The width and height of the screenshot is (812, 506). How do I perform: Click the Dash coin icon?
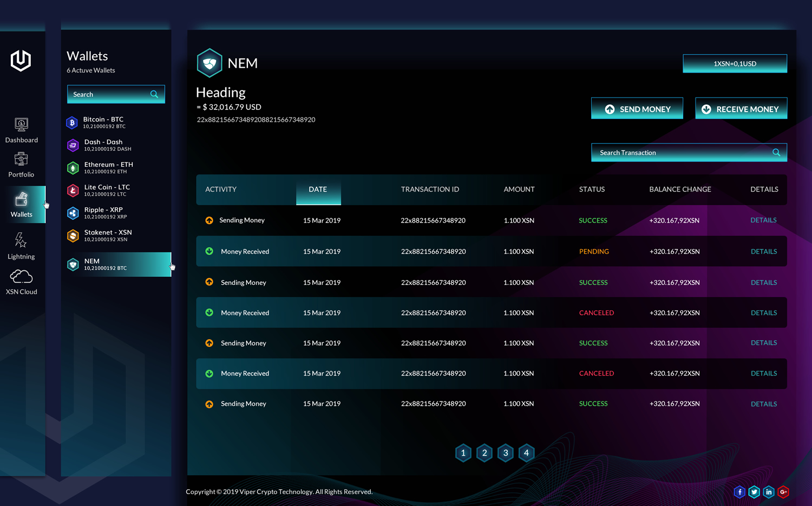[x=73, y=145]
